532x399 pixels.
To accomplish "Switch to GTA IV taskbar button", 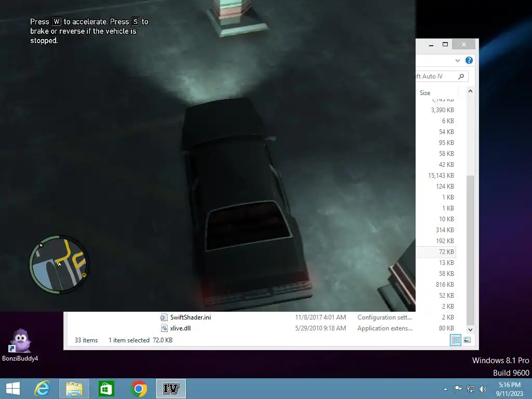I will [x=170, y=389].
